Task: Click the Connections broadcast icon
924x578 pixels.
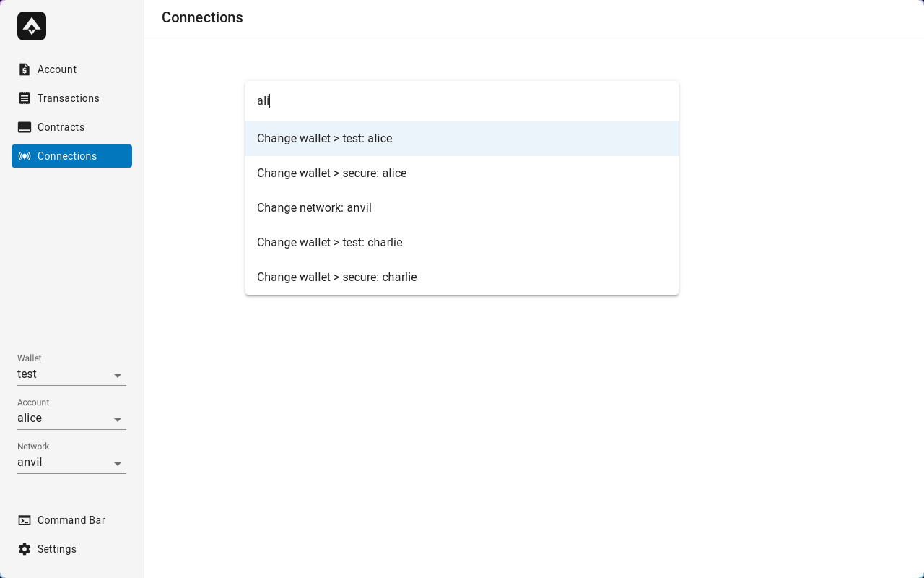Action: tap(25, 156)
